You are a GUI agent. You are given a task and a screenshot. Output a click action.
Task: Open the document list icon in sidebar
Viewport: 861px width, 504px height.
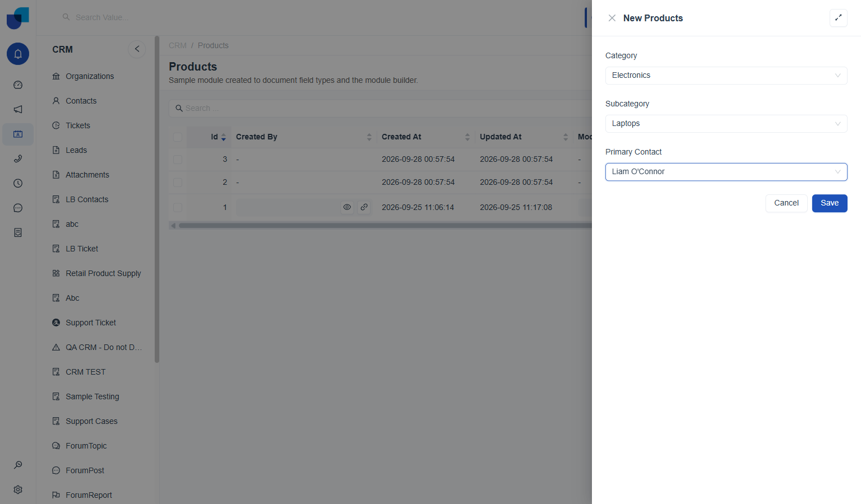(x=18, y=233)
